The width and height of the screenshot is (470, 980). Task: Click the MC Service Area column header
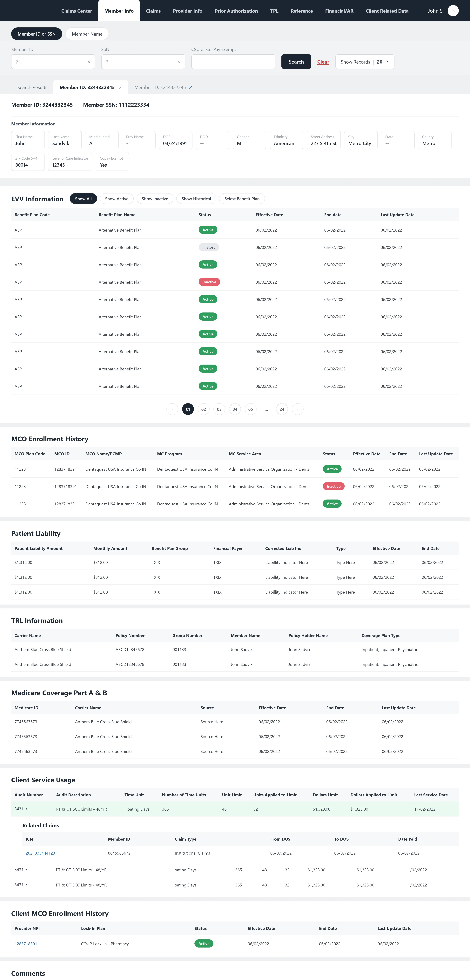point(245,454)
